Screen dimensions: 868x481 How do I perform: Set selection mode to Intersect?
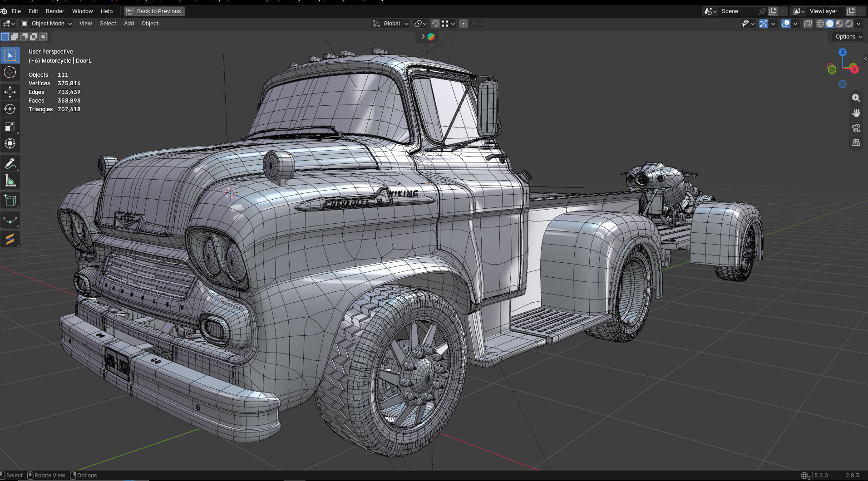[x=43, y=37]
